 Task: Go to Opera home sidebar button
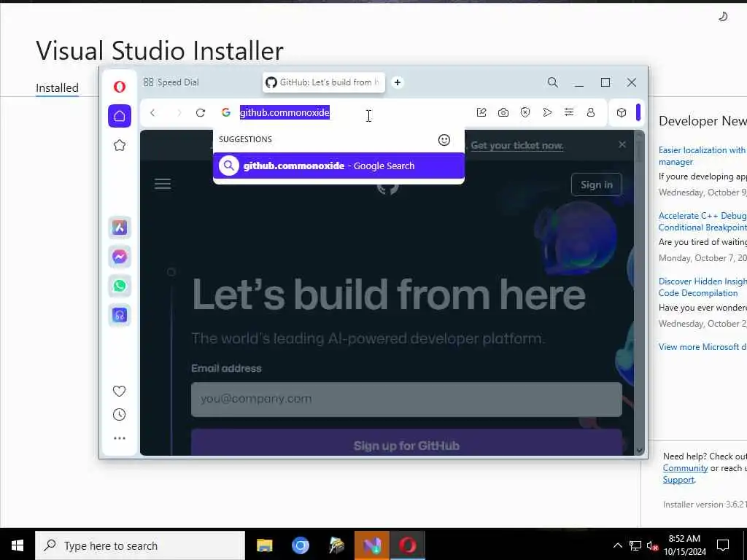tap(120, 116)
